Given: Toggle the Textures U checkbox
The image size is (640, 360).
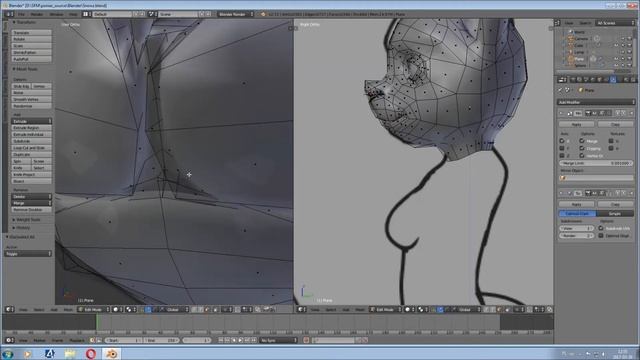Looking at the screenshot, I should 611,141.
